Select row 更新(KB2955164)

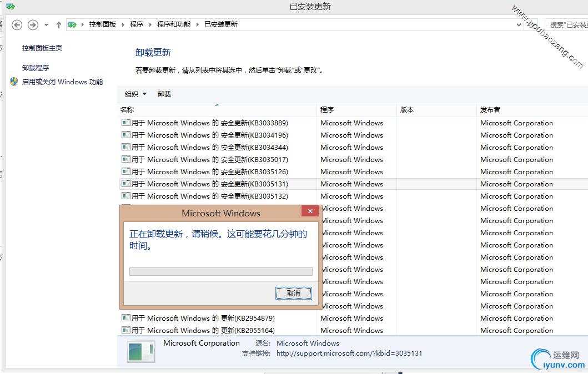353,330
